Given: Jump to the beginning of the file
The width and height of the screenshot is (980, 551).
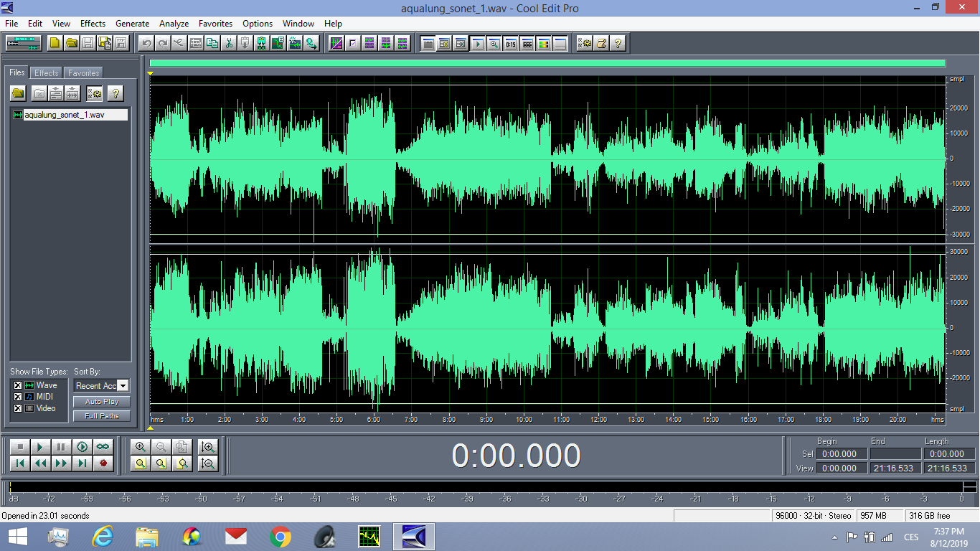Looking at the screenshot, I should [20, 463].
